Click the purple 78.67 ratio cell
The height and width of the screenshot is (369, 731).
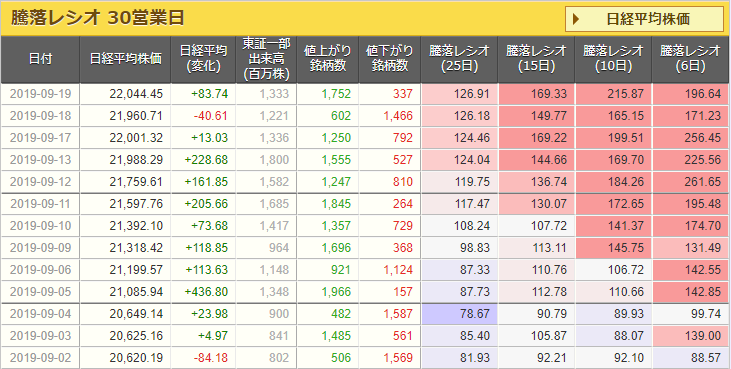tap(459, 314)
